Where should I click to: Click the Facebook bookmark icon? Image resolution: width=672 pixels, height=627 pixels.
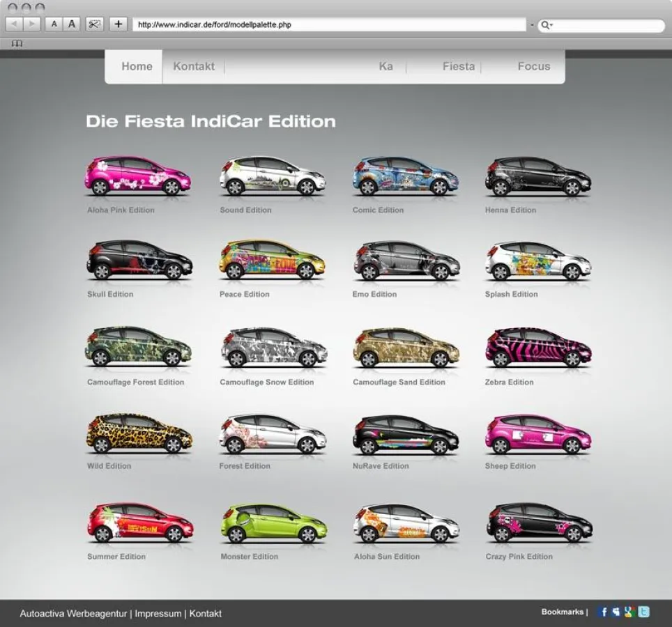click(x=603, y=612)
